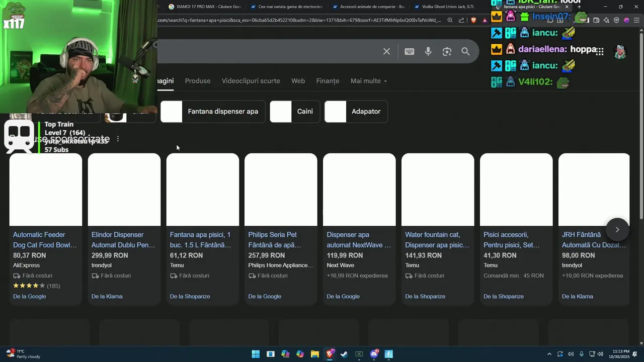Open Steam from the taskbar
Image resolution: width=644 pixels, height=362 pixels.
point(344,354)
